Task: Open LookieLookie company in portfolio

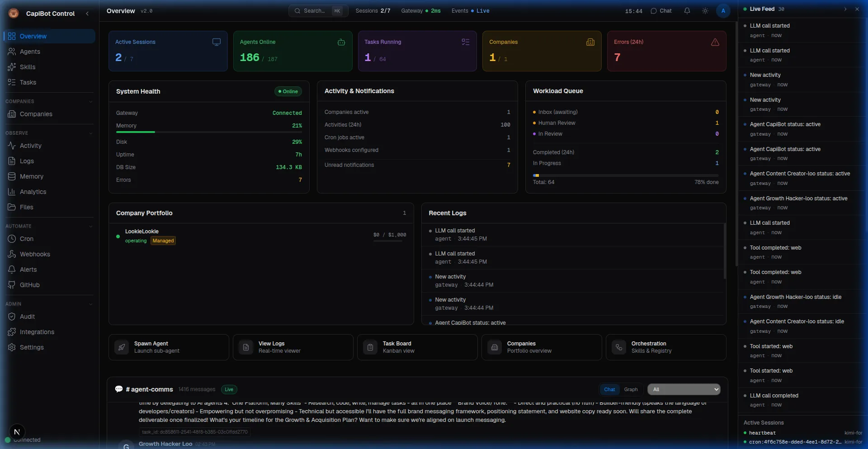Action: pos(142,232)
